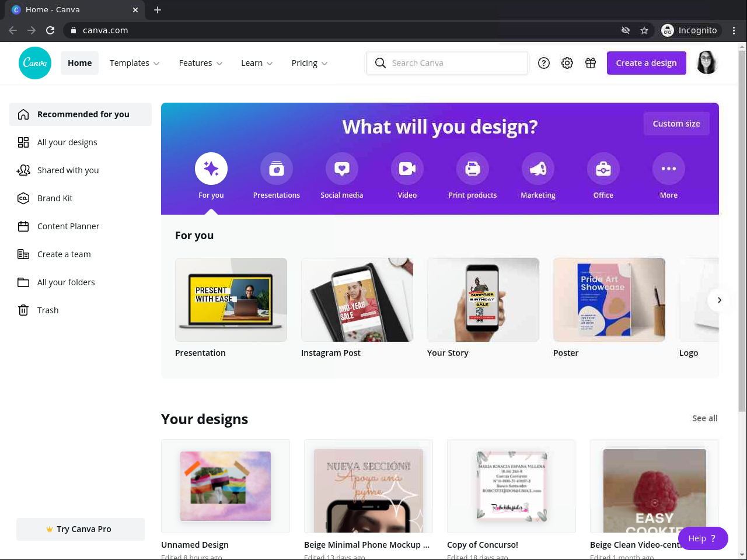Viewport: 747px width, 560px height.
Task: Click the Custom size button
Action: tap(676, 124)
